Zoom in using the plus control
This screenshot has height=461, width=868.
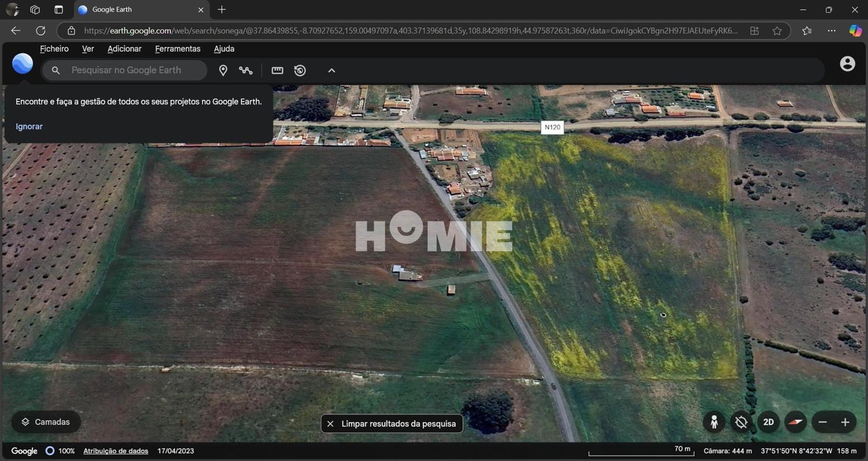pyautogui.click(x=846, y=422)
